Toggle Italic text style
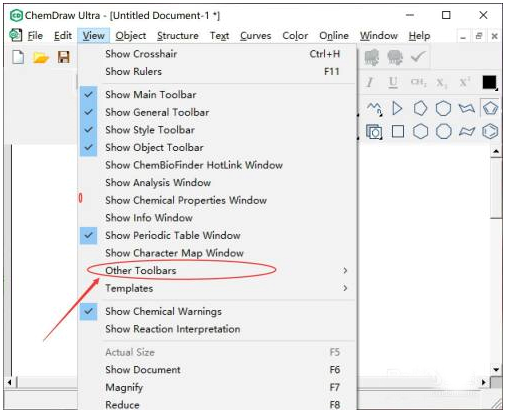Viewport: 508px width, 413px height. (370, 82)
